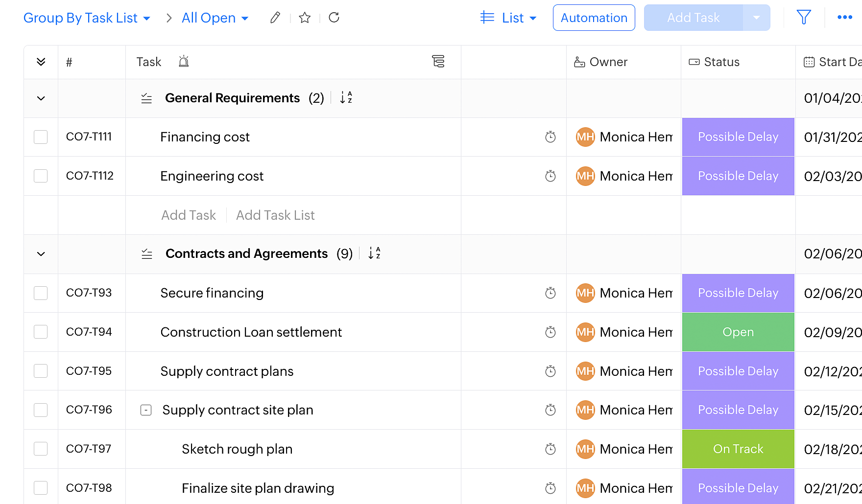Viewport: 862px width, 504px height.
Task: Tick the checkbox for CO7-T97
Action: coord(41,449)
